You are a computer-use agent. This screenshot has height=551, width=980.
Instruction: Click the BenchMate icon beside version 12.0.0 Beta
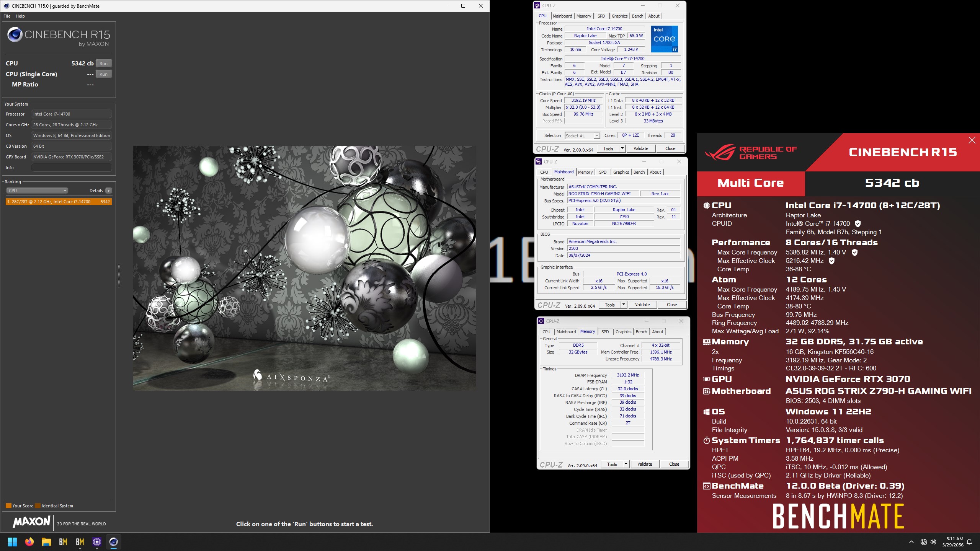pos(707,486)
